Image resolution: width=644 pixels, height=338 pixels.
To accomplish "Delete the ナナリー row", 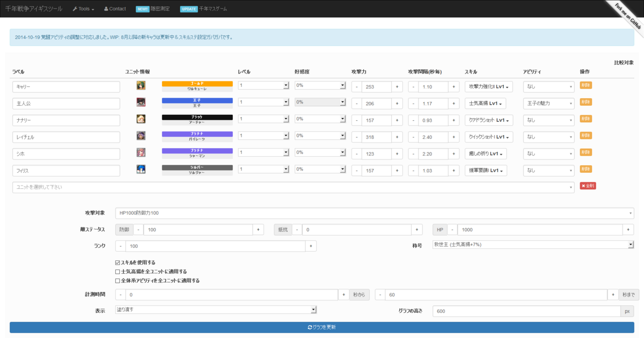I will (586, 119).
